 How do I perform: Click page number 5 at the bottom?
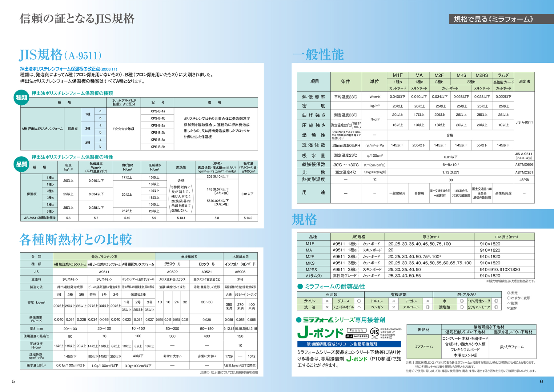[13, 381]
